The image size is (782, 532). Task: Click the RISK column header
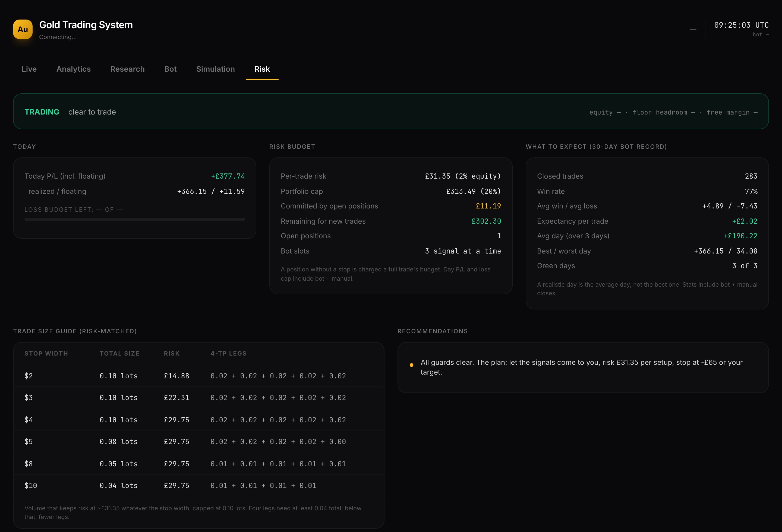coord(172,353)
